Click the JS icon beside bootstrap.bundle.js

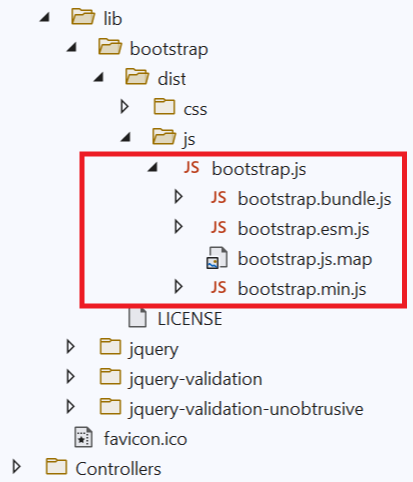point(219,197)
